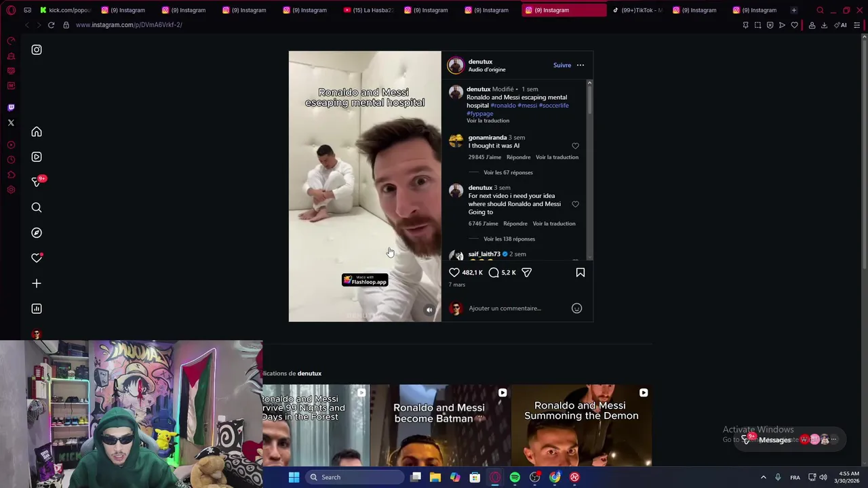Viewport: 868px width, 488px height.
Task: Open gonamiranda's profile from comment
Action: pyautogui.click(x=488, y=138)
